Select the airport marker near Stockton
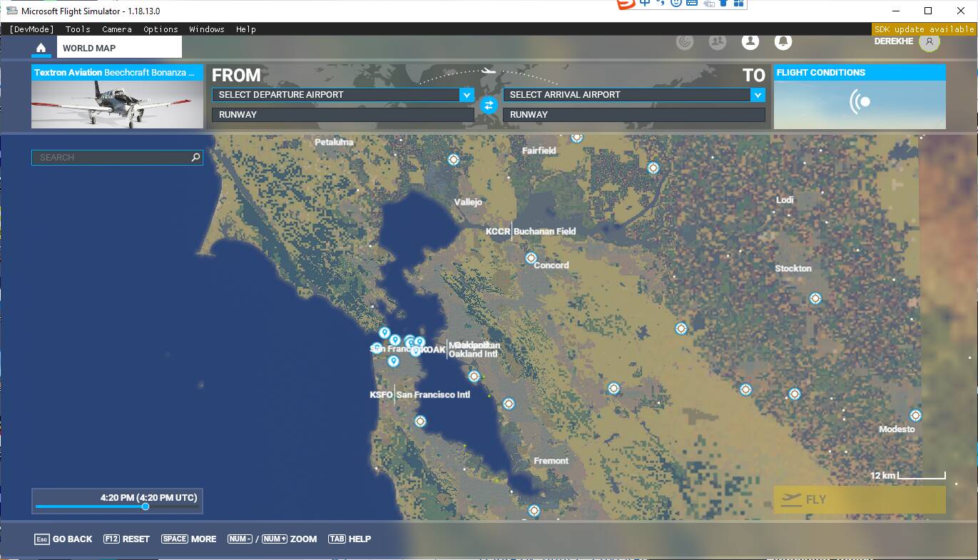Screen dimensions: 978x560 coord(815,298)
